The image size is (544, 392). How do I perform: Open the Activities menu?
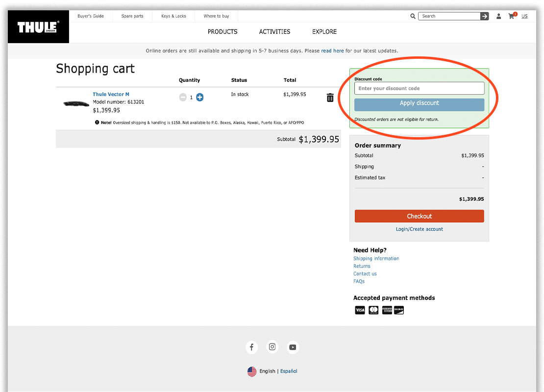(274, 31)
